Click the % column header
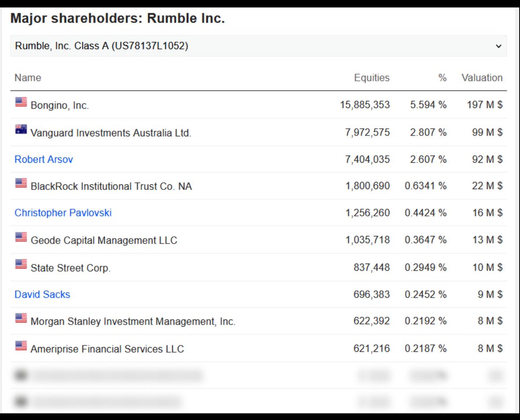 pyautogui.click(x=442, y=78)
